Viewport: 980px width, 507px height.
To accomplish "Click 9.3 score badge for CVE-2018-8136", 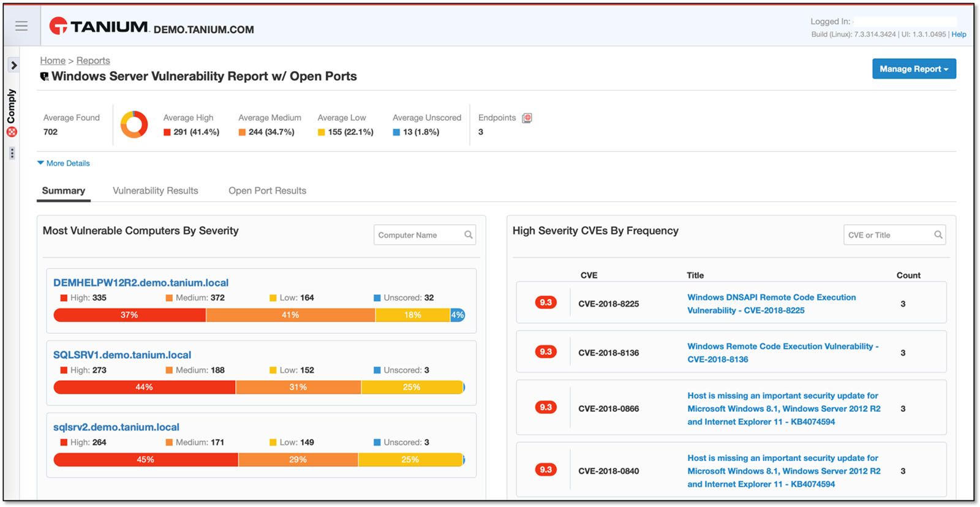I will pos(546,352).
